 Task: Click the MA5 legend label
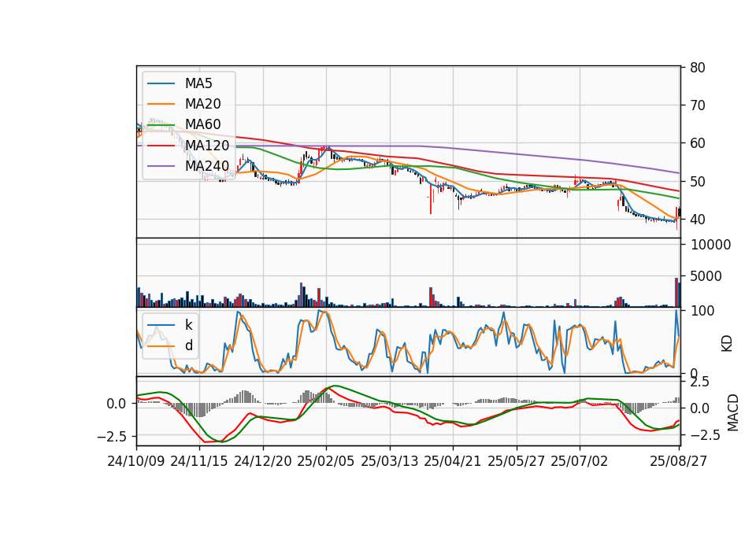click(198, 83)
